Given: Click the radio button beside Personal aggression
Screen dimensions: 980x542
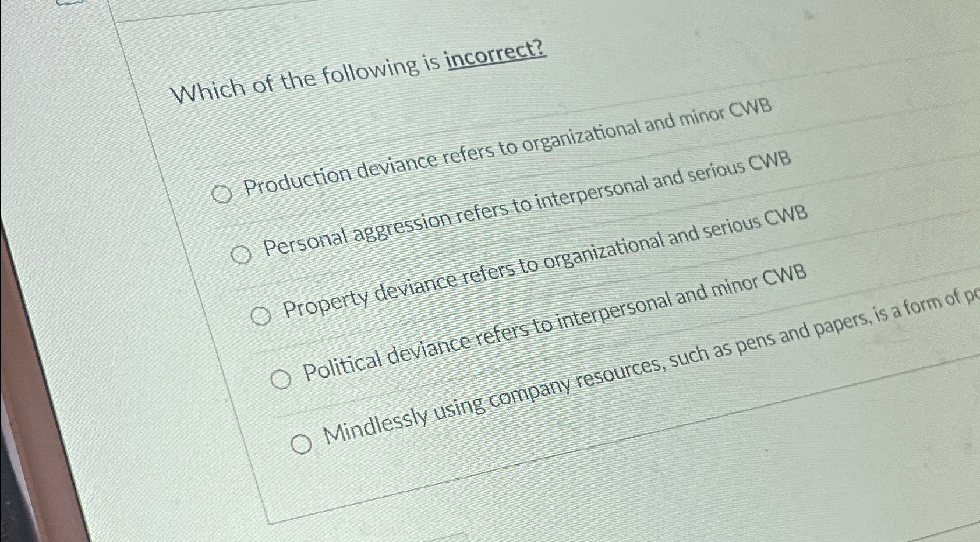Looking at the screenshot, I should (240, 255).
